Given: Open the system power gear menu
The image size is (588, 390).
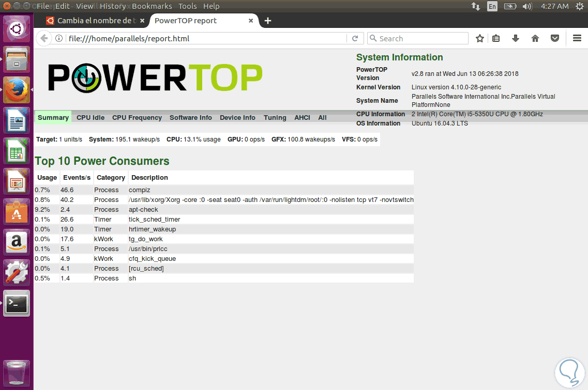Looking at the screenshot, I should (579, 6).
